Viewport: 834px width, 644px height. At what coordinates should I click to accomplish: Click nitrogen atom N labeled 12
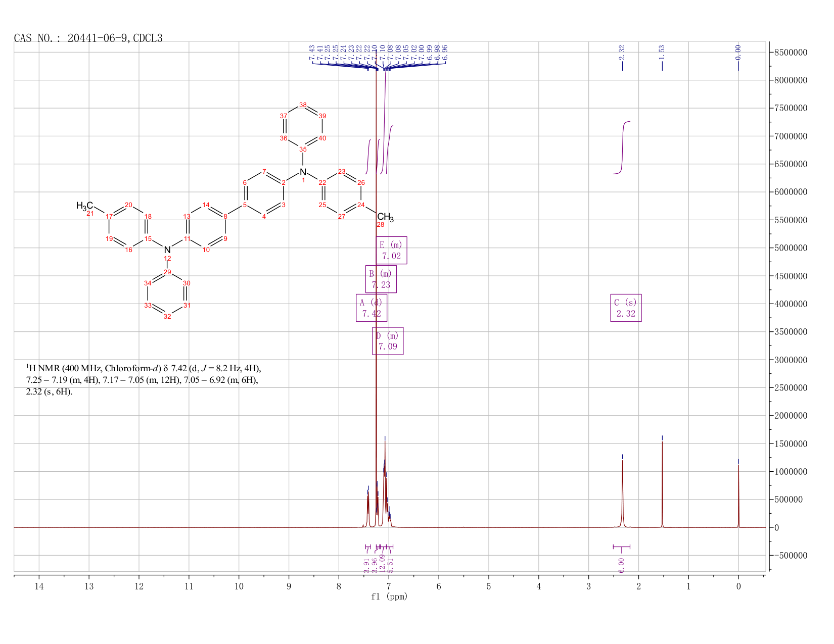coord(167,250)
